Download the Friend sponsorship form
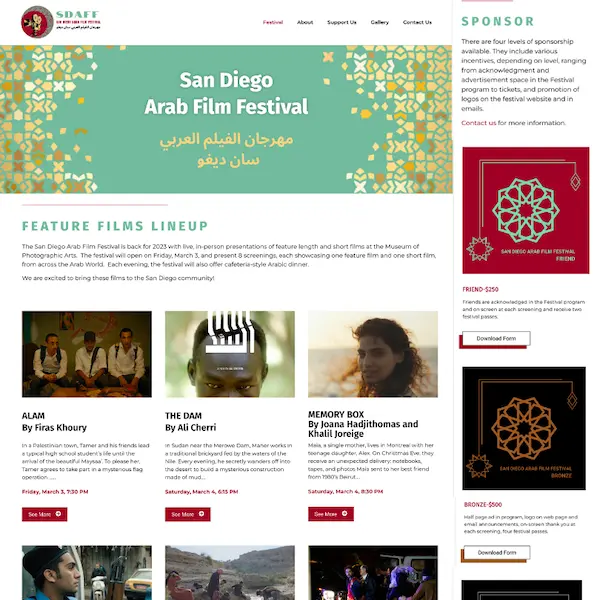 (496, 339)
